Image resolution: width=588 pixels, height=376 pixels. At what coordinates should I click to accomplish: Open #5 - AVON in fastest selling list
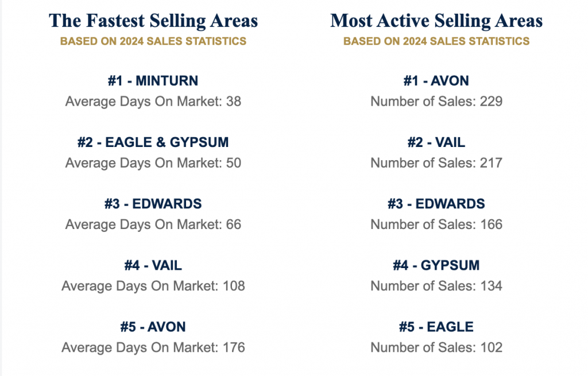pos(153,327)
